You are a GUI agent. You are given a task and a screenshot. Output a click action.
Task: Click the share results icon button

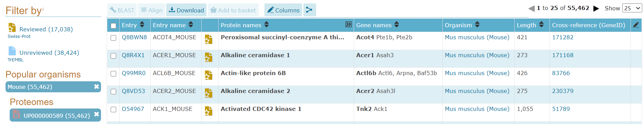coord(309,10)
